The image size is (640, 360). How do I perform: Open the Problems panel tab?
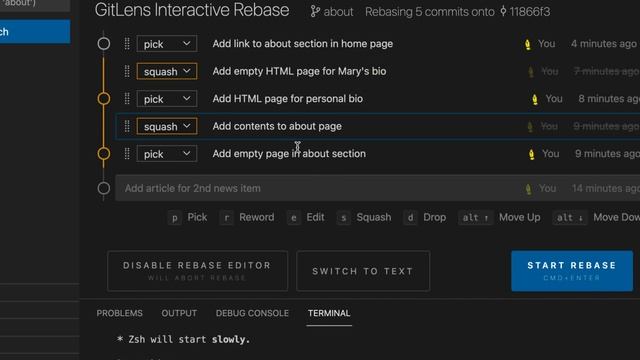tap(120, 313)
